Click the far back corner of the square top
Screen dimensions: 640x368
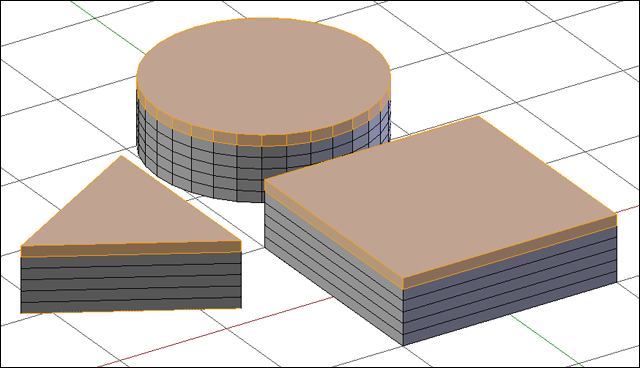tap(478, 117)
